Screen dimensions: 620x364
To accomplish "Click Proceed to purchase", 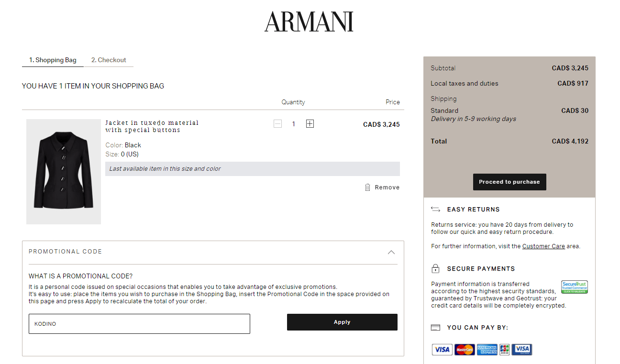I will point(509,182).
